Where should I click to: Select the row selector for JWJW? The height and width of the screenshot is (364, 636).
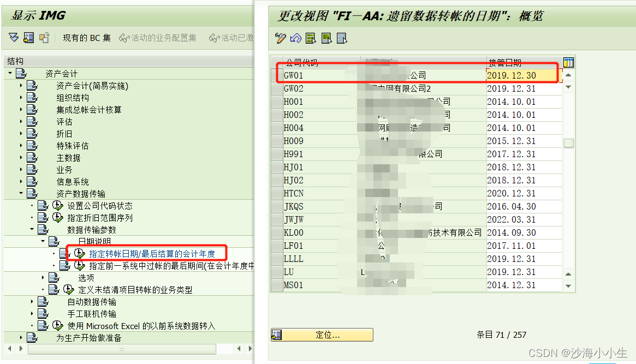pyautogui.click(x=277, y=220)
